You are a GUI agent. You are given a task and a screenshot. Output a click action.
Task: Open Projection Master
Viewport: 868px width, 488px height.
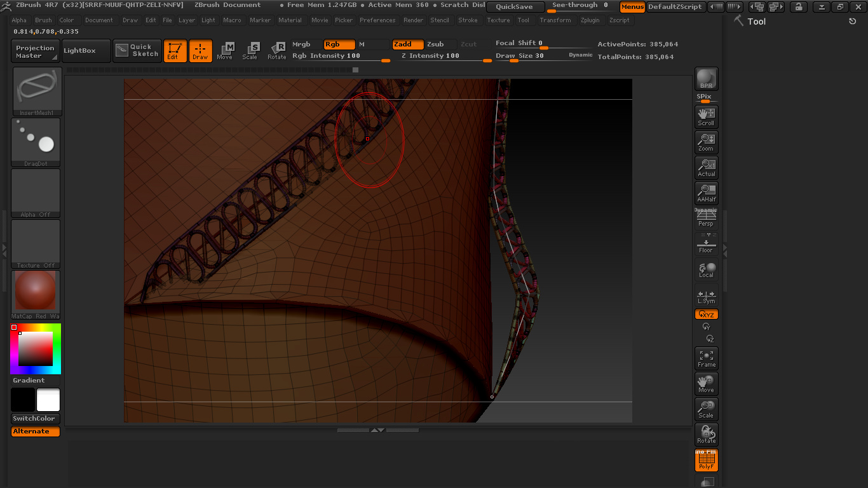point(35,51)
